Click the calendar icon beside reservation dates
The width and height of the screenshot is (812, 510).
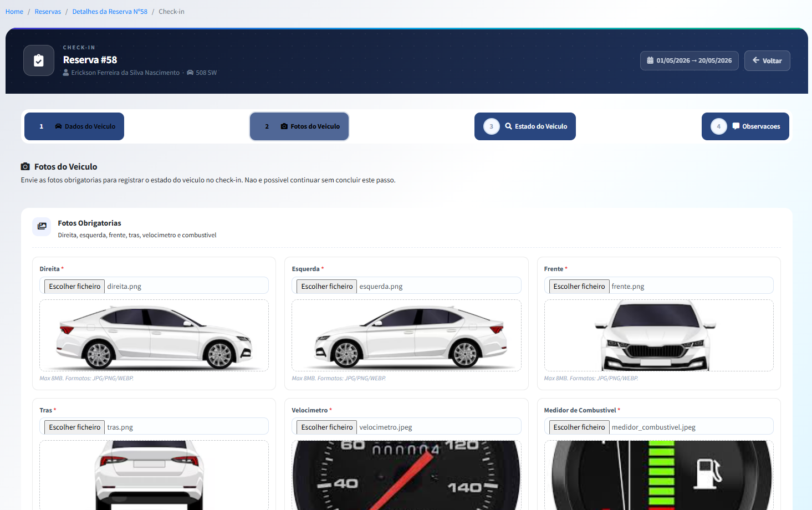[650, 60]
